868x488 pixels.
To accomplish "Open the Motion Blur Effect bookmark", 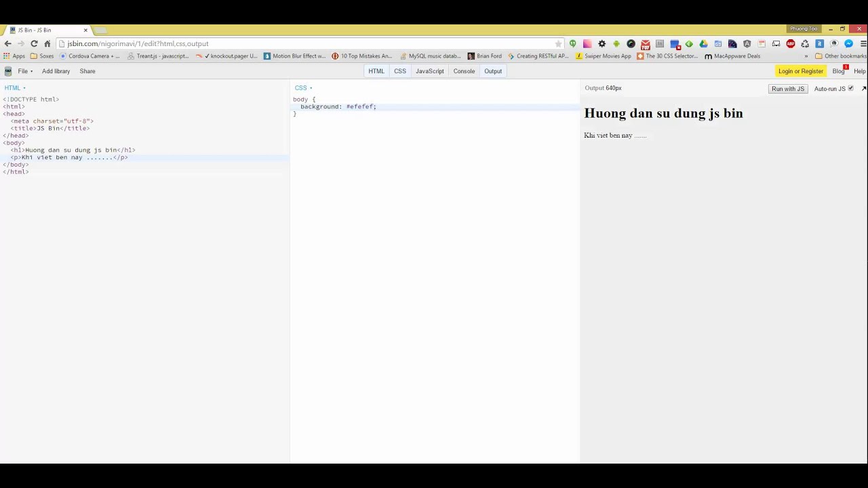I will point(294,56).
